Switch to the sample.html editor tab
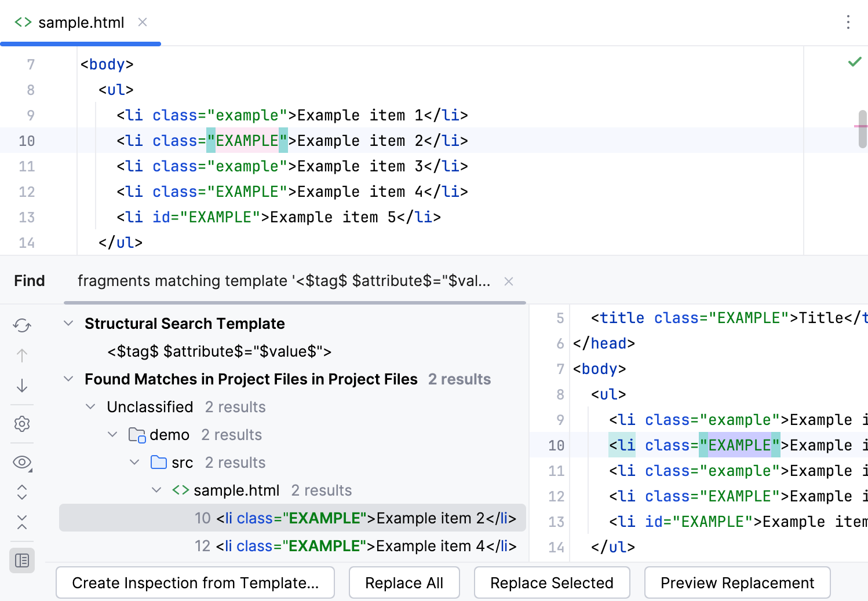 click(x=81, y=23)
